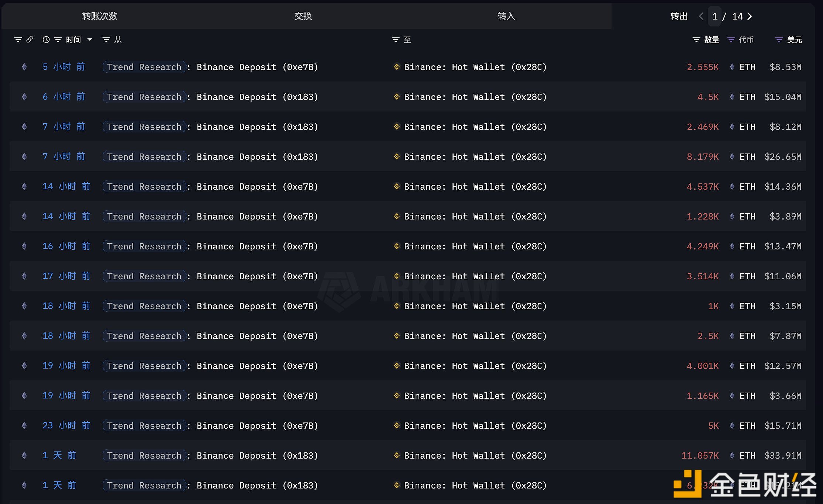The height and width of the screenshot is (504, 823).
Task: Switch to the 交换 tab
Action: pyautogui.click(x=303, y=16)
